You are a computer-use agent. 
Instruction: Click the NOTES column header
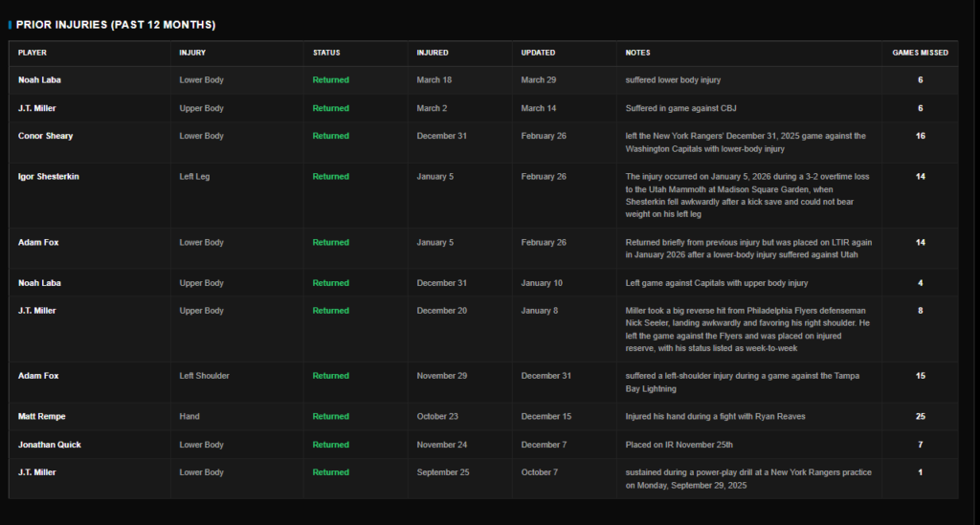coord(637,53)
